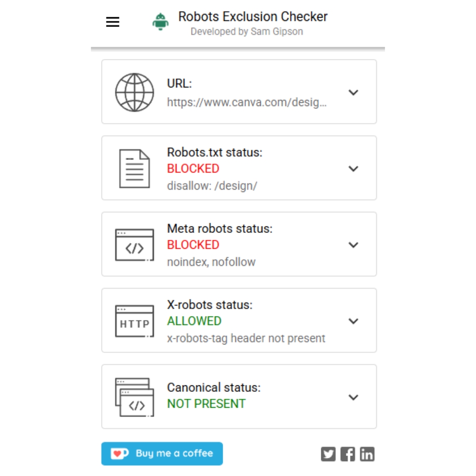This screenshot has width=476, height=476.
Task: Click the Robots.txt document icon
Action: click(x=134, y=168)
